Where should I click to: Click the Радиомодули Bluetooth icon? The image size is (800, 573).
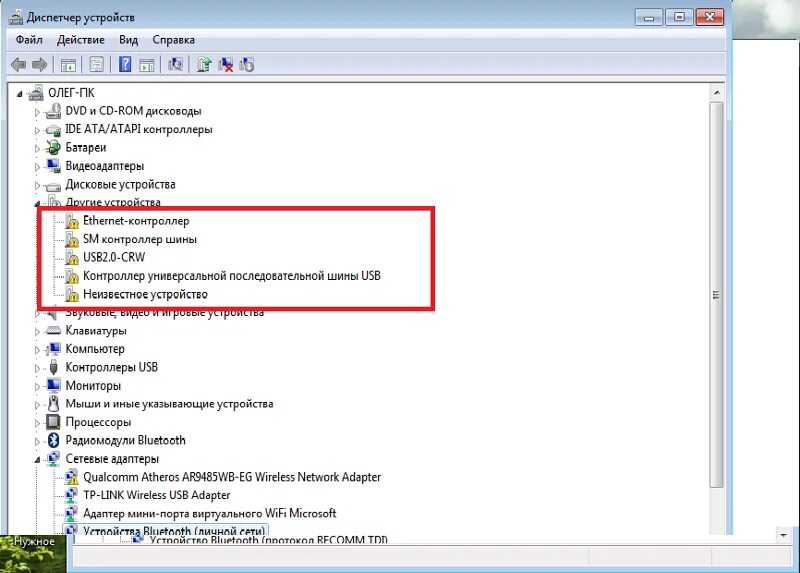[x=53, y=440]
